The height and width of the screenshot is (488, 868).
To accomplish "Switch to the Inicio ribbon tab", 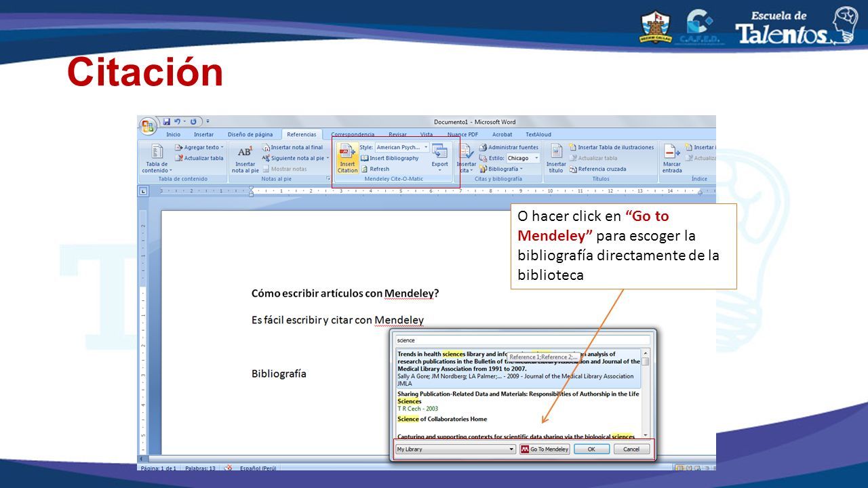I will coord(174,134).
